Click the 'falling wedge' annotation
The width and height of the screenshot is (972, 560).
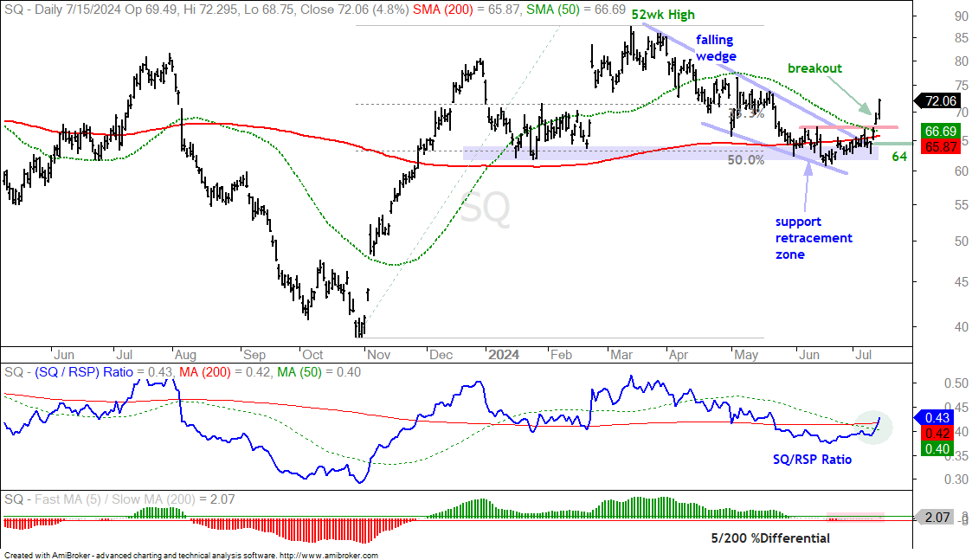click(x=715, y=48)
